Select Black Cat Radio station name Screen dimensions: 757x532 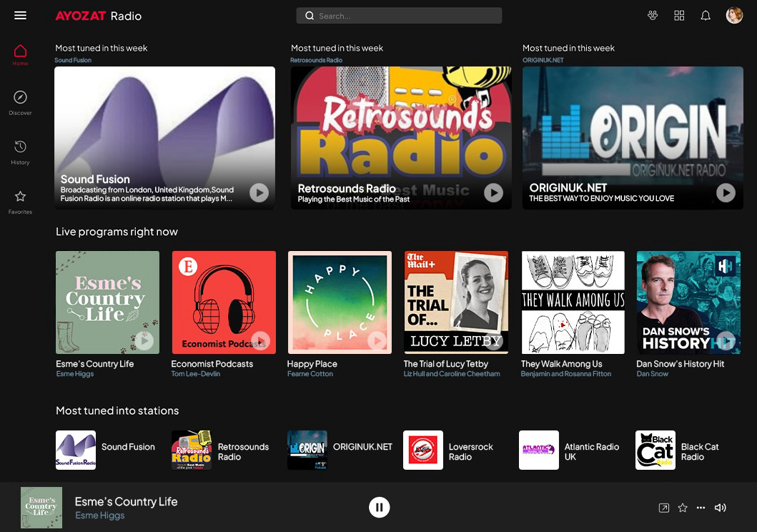pyautogui.click(x=700, y=452)
